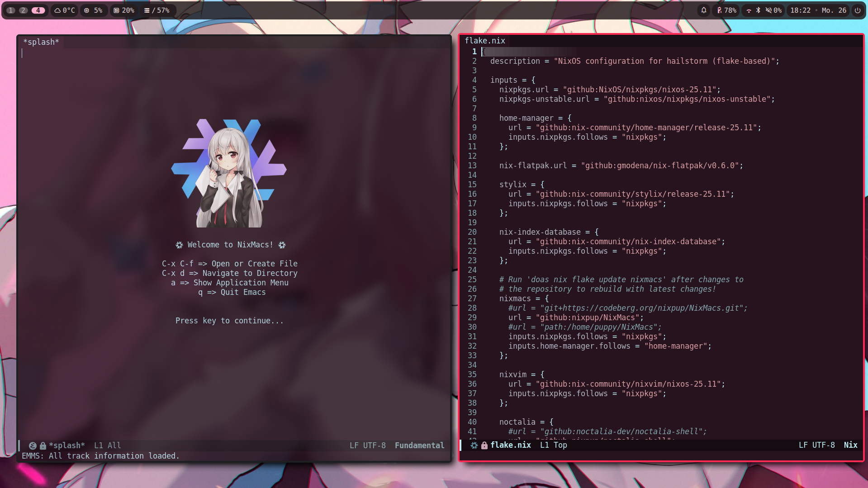
Task: Click 'C-x d => Navigate to Directory'
Action: [x=230, y=273]
